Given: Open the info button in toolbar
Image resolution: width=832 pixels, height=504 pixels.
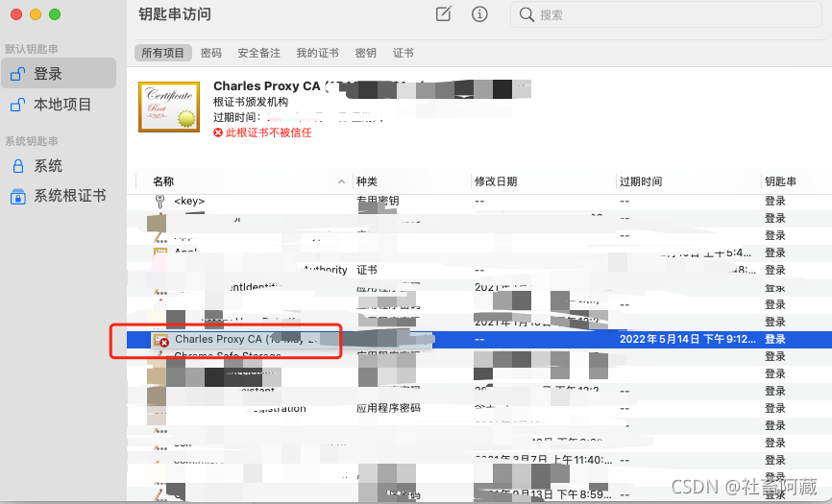Looking at the screenshot, I should pyautogui.click(x=479, y=14).
